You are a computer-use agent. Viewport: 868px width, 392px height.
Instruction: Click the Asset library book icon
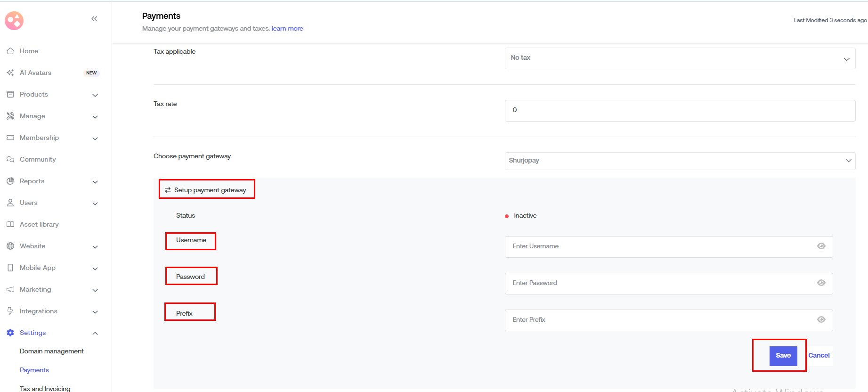click(x=10, y=224)
